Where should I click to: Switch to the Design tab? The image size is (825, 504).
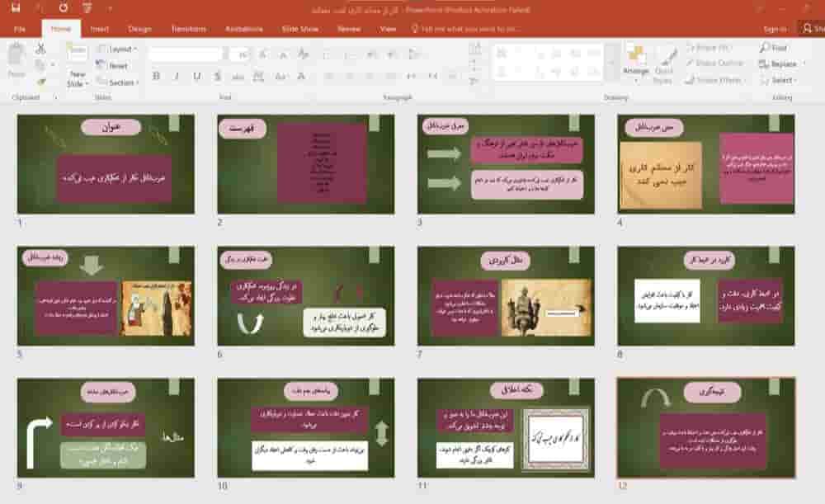[139, 29]
